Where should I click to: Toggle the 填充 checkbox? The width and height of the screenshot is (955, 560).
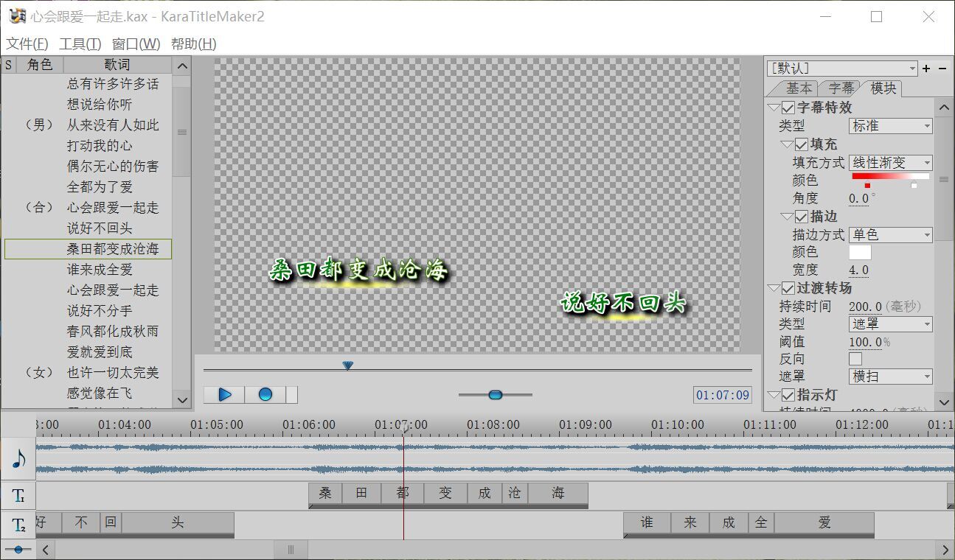click(802, 144)
